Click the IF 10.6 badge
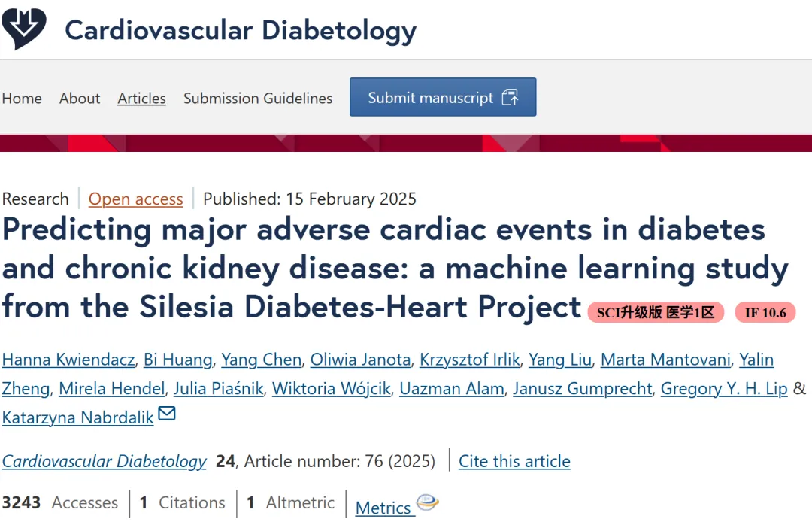This screenshot has width=812, height=522. coord(765,312)
